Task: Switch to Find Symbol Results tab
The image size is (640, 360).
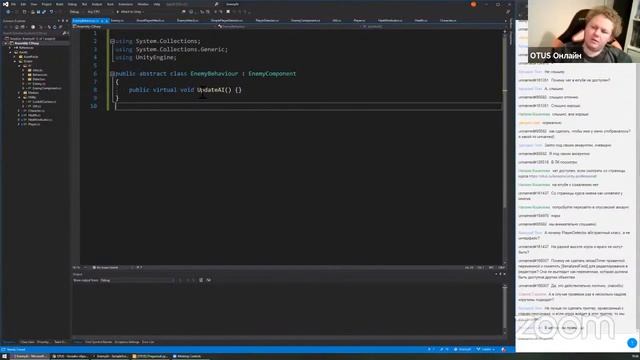Action: click(x=98, y=342)
